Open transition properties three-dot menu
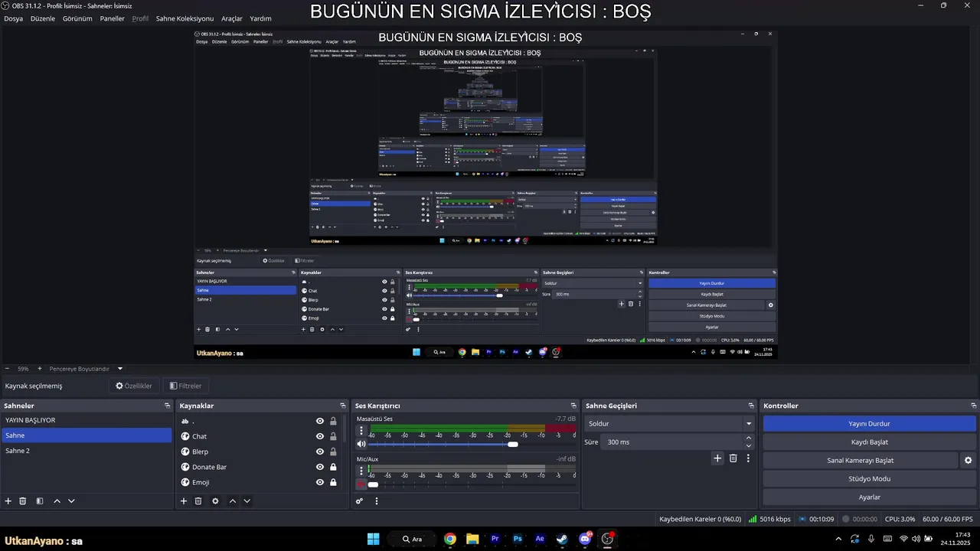This screenshot has width=980, height=551. [748, 458]
